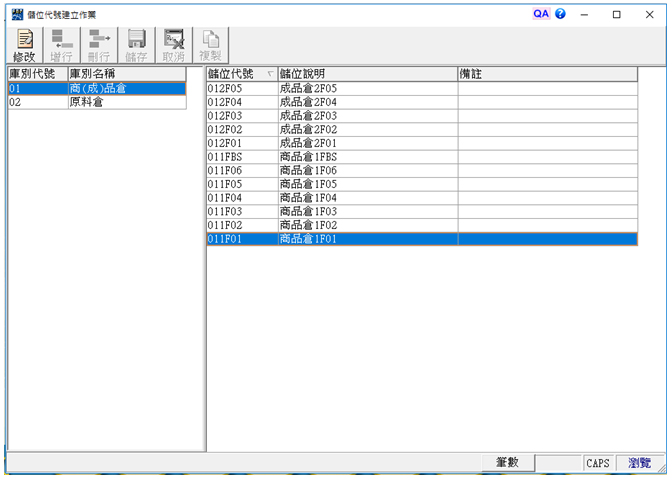
Task: Select warehouse 01 商(成)品倉 row
Action: pos(96,89)
